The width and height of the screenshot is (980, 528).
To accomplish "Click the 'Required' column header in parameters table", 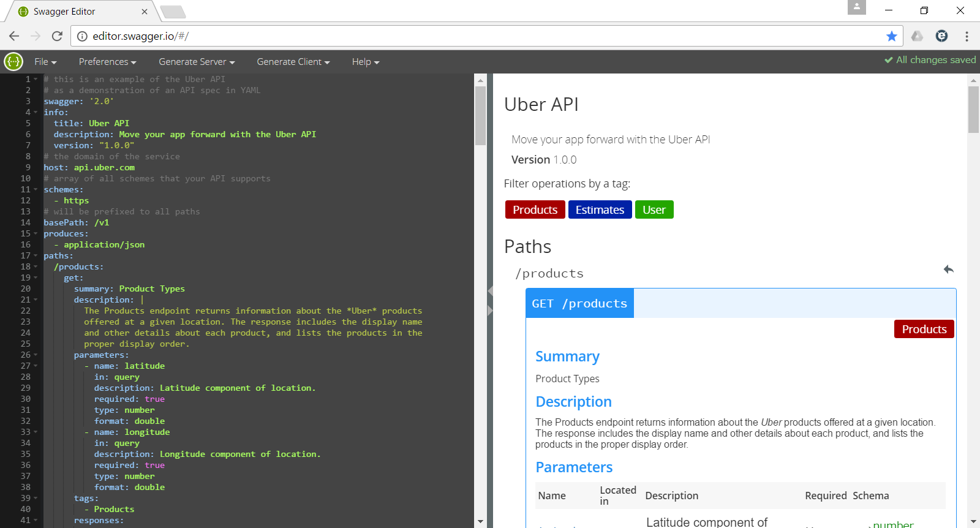I will (826, 496).
